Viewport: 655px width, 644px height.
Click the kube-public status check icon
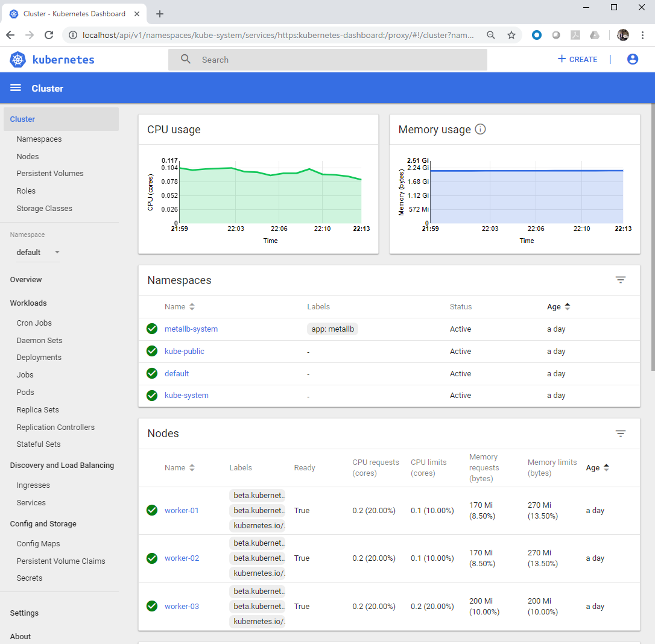152,351
